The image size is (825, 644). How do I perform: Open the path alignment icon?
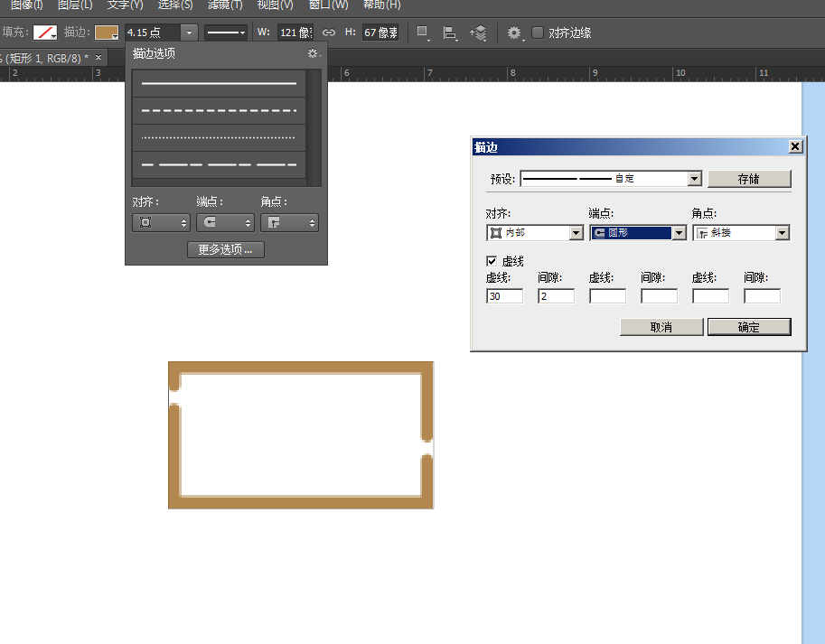pos(450,33)
